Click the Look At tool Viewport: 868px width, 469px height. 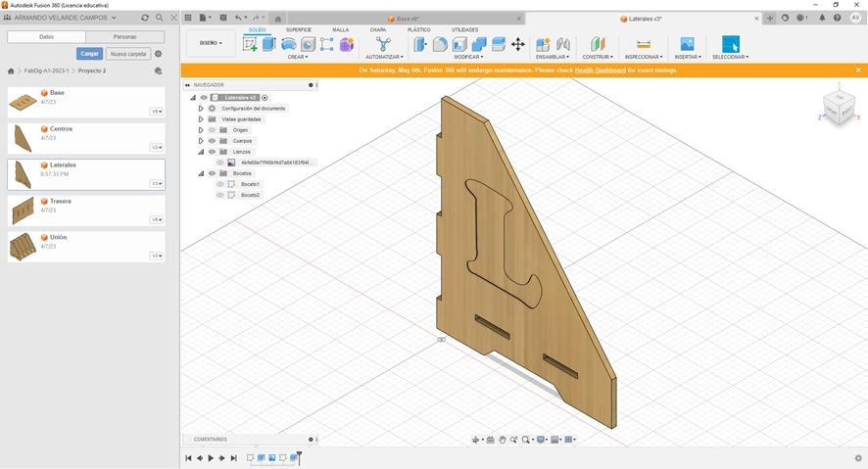tap(491, 440)
